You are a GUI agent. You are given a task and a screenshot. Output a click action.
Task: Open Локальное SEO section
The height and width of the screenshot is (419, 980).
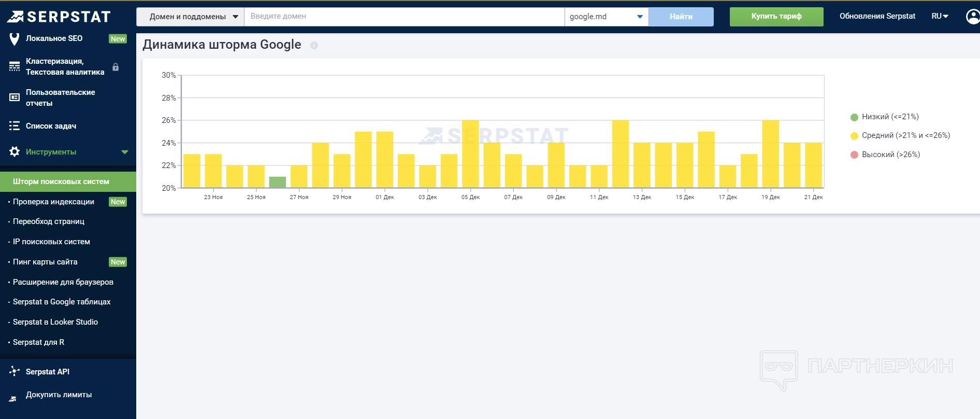point(54,38)
